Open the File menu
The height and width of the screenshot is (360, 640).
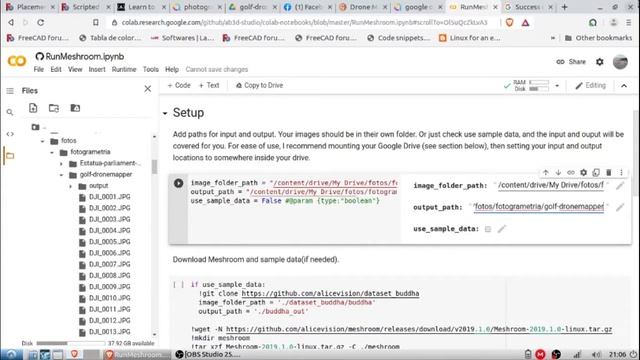click(39, 69)
